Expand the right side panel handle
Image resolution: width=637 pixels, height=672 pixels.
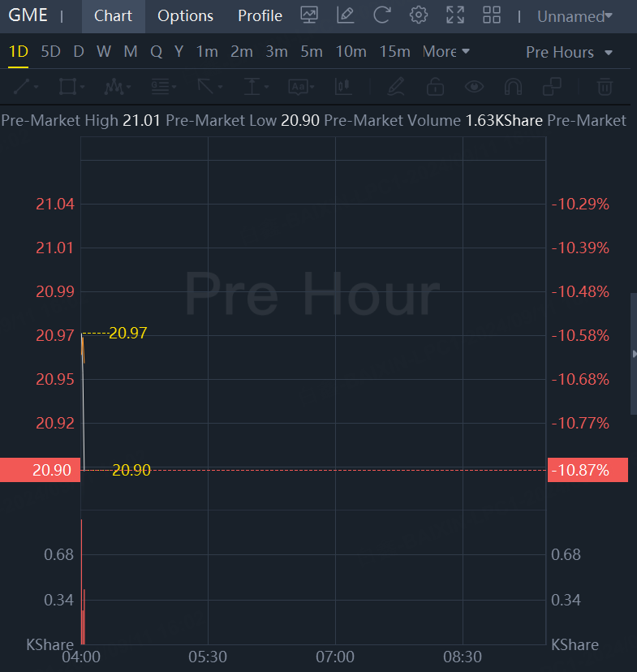[x=634, y=354]
